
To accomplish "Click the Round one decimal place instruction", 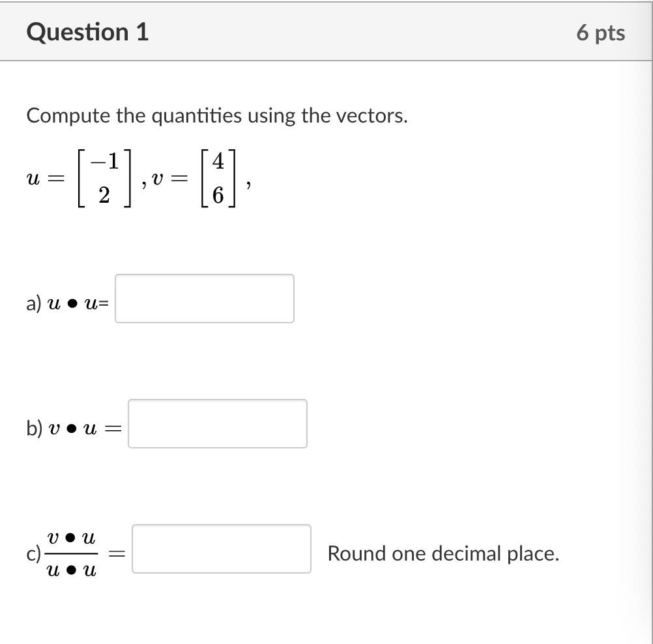I will tap(443, 552).
